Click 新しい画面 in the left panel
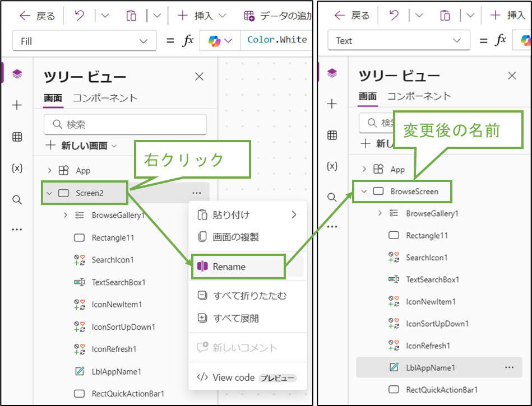Screen dimensions: 532x406 81,146
